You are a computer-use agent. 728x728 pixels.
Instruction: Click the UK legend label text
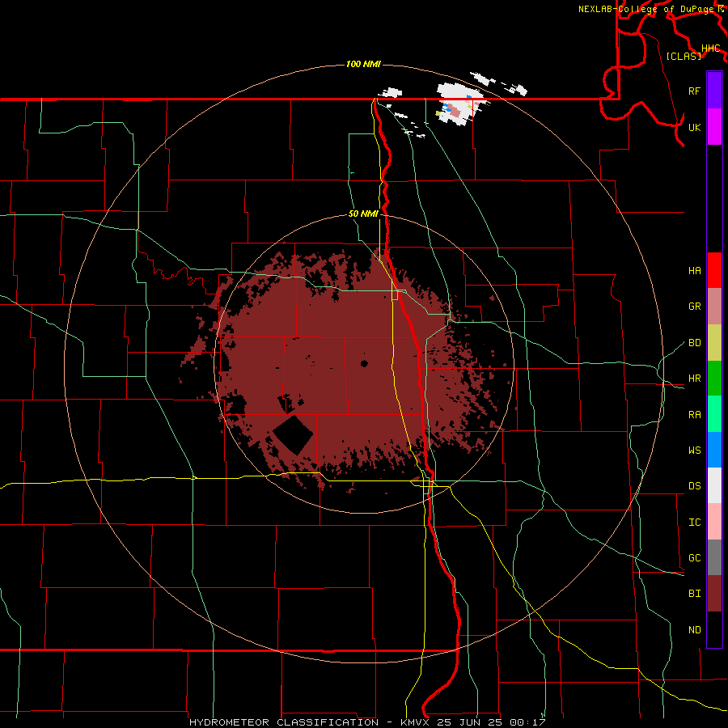[x=695, y=127]
